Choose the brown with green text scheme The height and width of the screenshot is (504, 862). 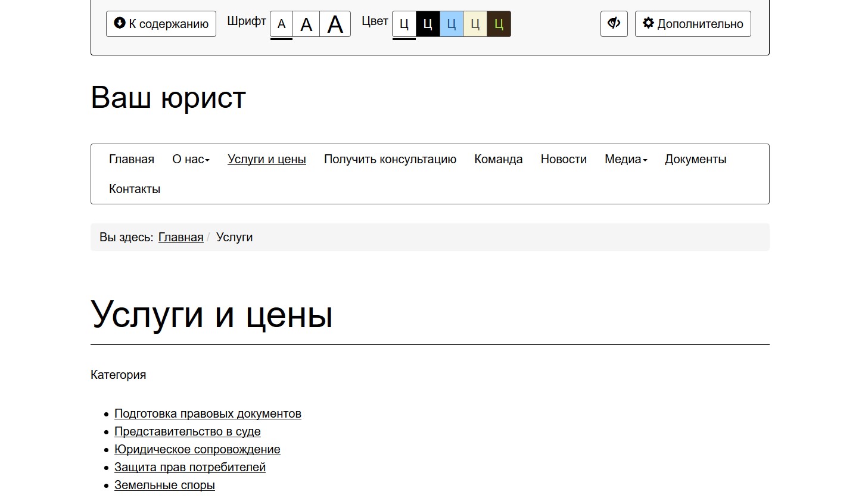[x=499, y=24]
